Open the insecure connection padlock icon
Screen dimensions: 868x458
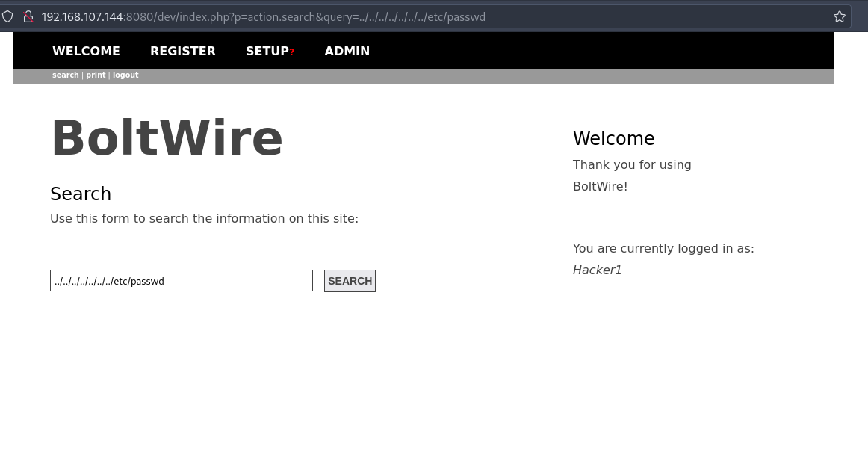[x=28, y=16]
